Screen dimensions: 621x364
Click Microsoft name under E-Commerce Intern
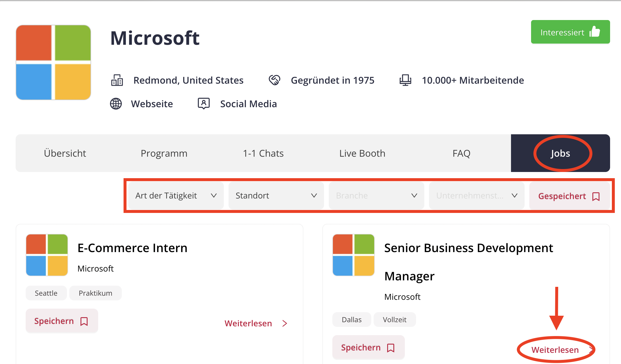click(x=96, y=269)
